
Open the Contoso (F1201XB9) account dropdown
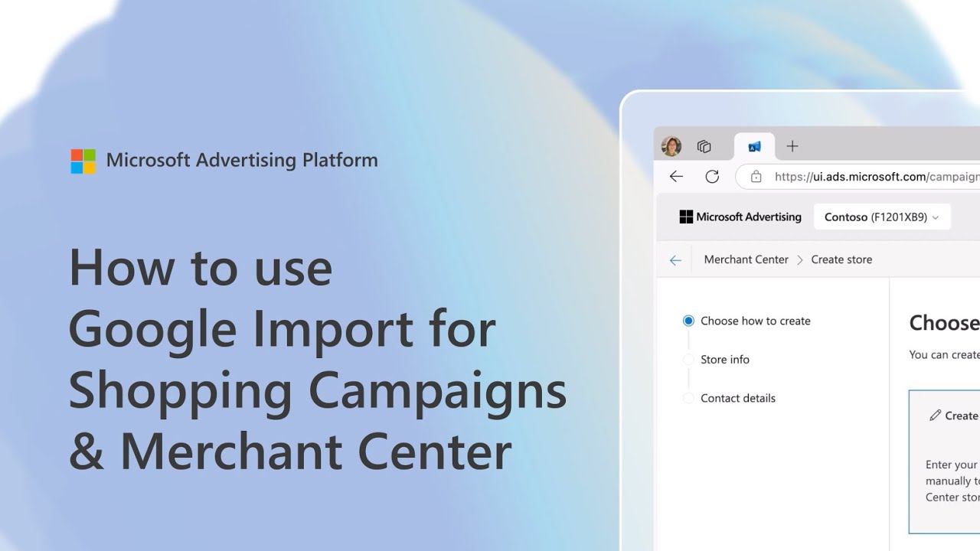coord(882,217)
